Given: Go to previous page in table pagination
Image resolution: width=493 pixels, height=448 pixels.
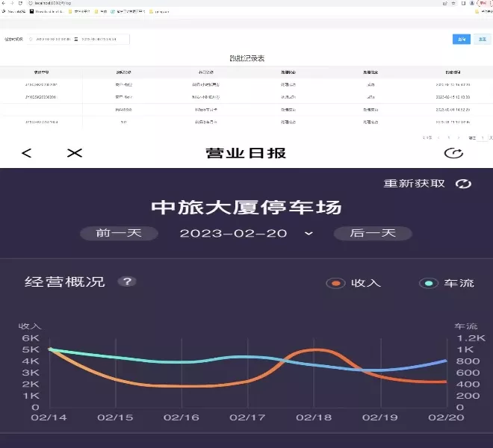Looking at the screenshot, I should tap(438, 137).
